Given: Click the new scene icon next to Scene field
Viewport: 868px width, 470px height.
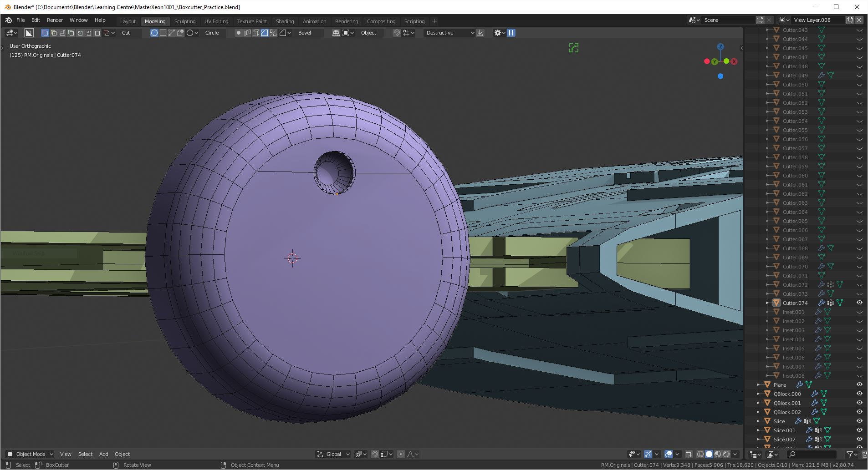Looking at the screenshot, I should [760, 20].
